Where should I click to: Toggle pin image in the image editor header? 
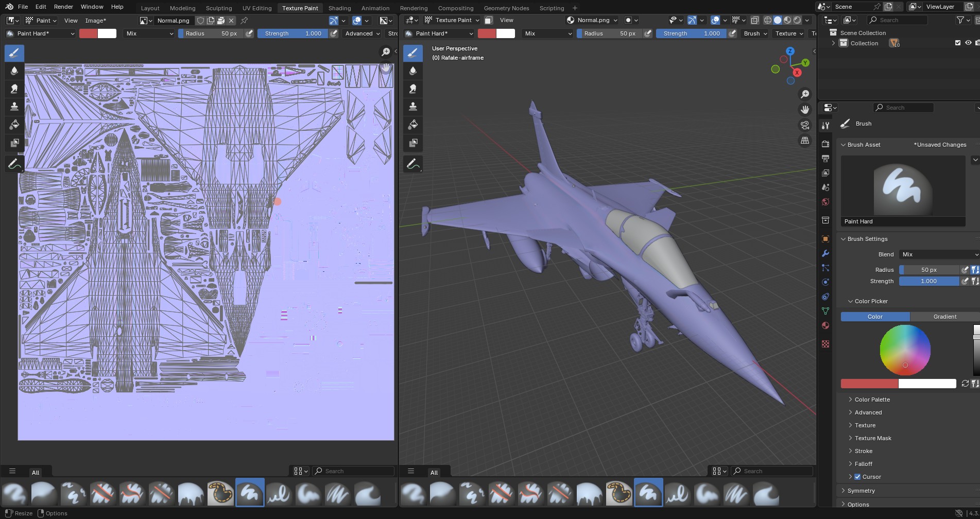coord(244,21)
